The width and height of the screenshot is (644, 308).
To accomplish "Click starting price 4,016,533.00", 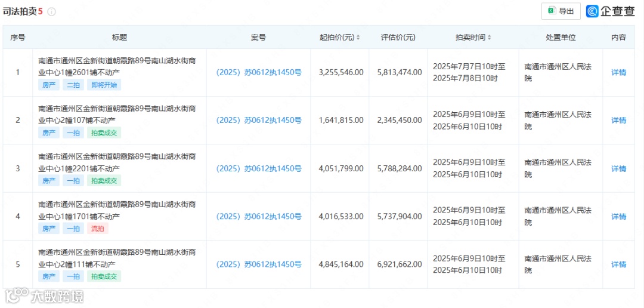I will click(341, 216).
